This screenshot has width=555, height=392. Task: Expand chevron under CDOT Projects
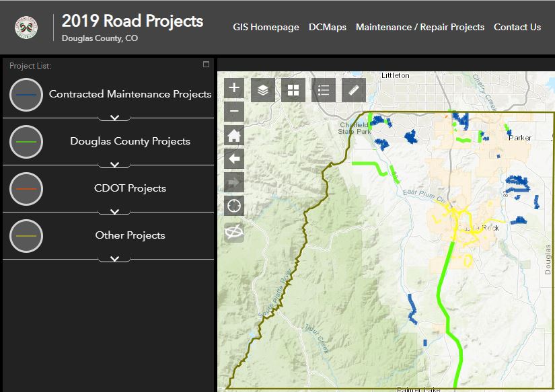coord(114,212)
